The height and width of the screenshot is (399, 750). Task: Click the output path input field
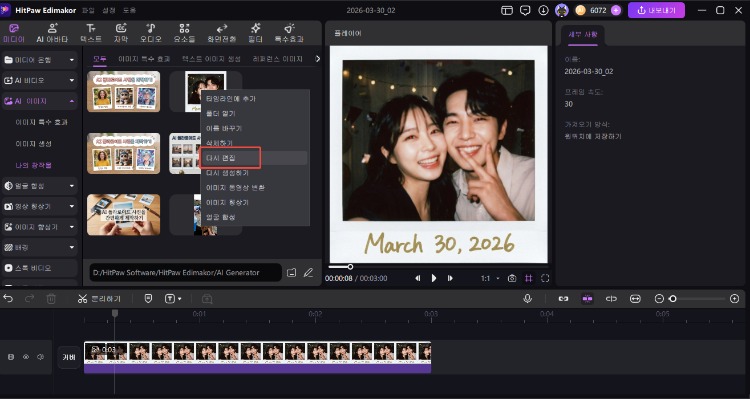click(185, 272)
